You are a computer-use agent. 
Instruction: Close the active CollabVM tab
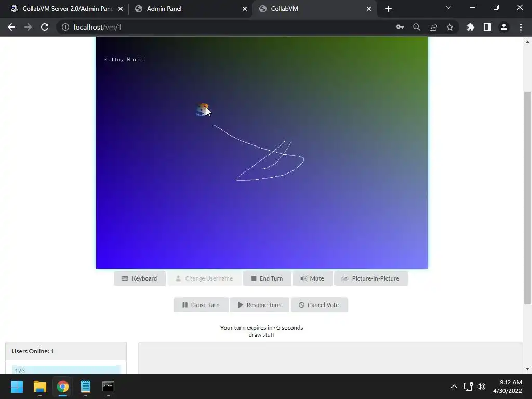[x=369, y=9]
